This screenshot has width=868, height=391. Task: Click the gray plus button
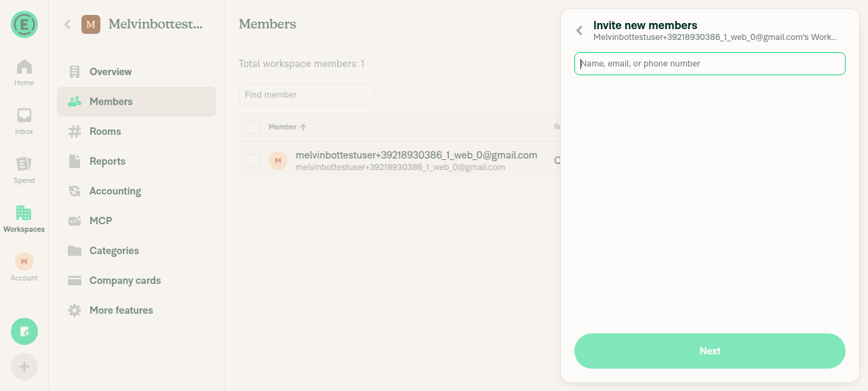pyautogui.click(x=24, y=367)
